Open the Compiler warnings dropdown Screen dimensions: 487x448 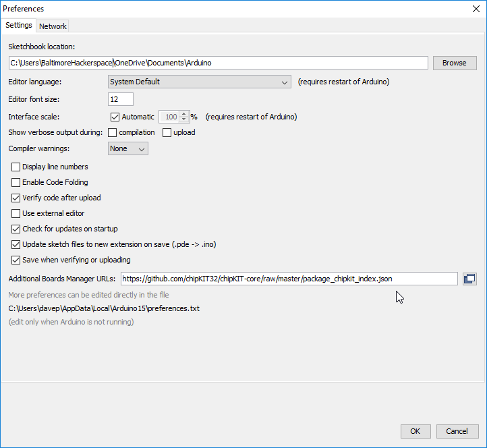pos(128,148)
